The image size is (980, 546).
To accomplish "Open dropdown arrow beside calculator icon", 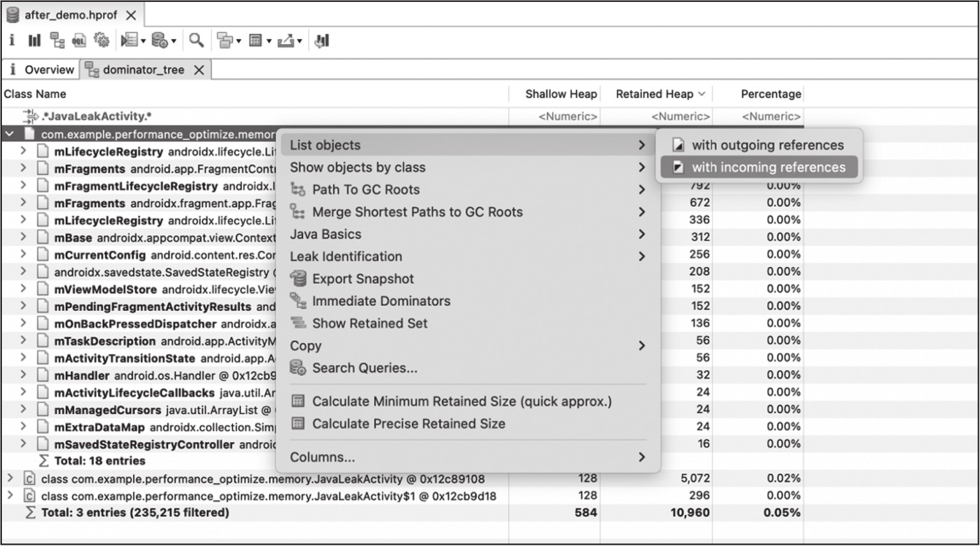I will tap(269, 42).
